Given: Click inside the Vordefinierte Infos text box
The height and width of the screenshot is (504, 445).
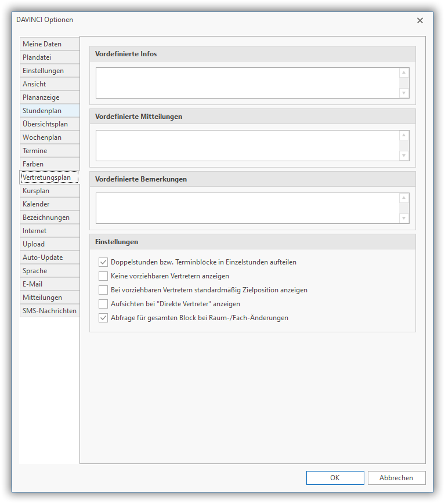Looking at the screenshot, I should (247, 83).
